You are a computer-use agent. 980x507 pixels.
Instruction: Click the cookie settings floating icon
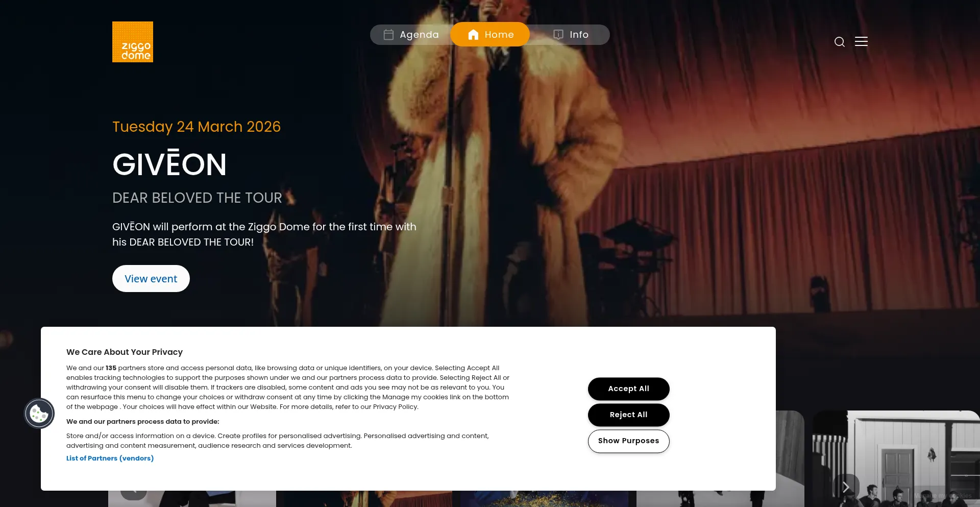[x=39, y=413]
